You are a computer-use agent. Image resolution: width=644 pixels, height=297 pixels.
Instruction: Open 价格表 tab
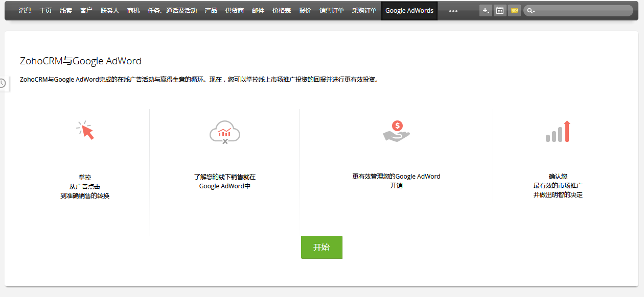coord(282,10)
